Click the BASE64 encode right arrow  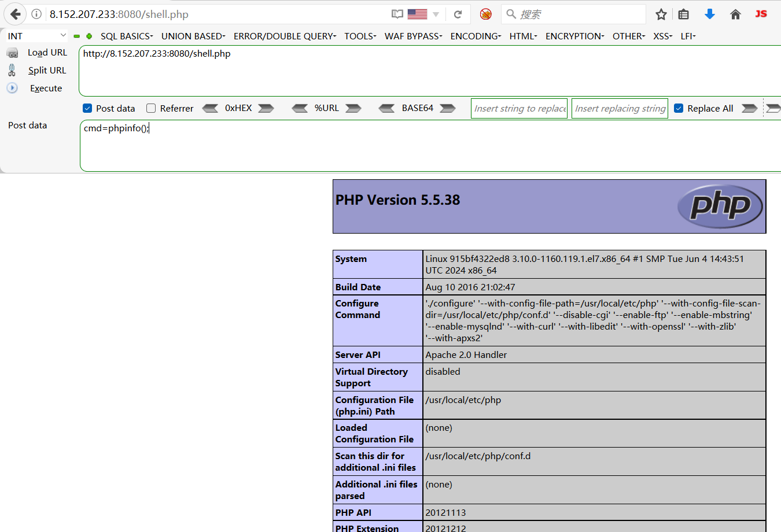pos(448,108)
